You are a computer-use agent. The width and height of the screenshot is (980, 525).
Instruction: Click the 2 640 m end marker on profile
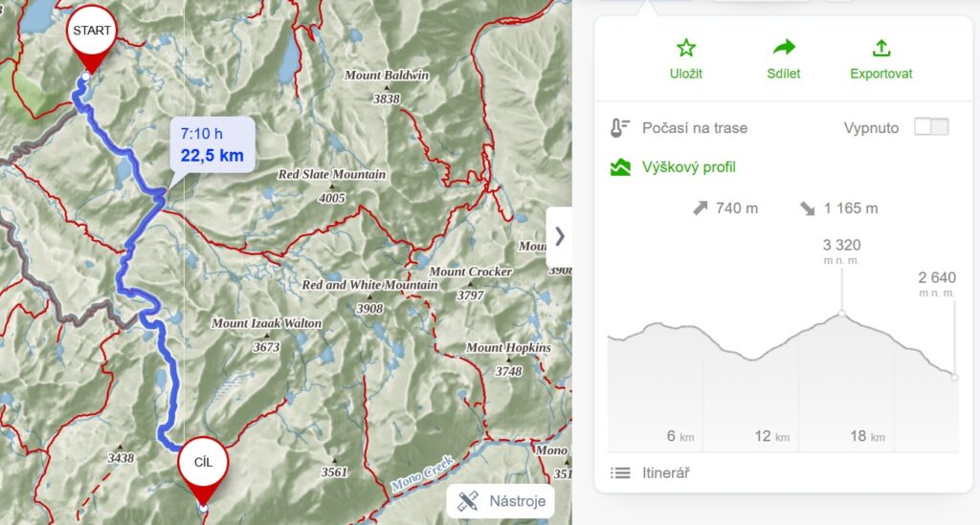pyautogui.click(x=954, y=377)
